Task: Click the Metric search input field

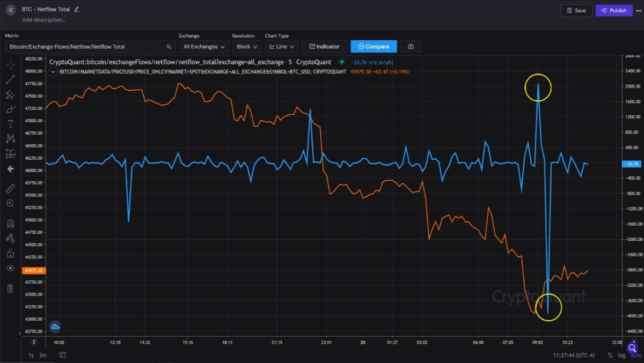Action: (90, 47)
